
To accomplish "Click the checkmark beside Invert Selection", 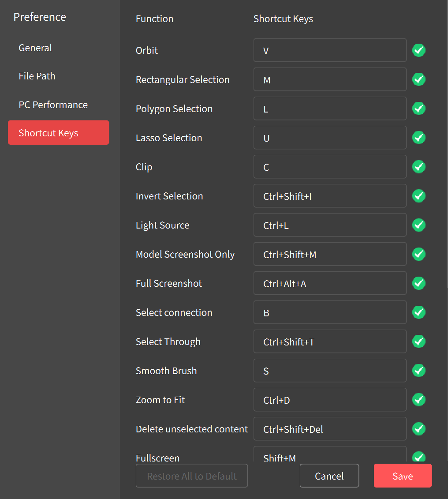I will (418, 196).
